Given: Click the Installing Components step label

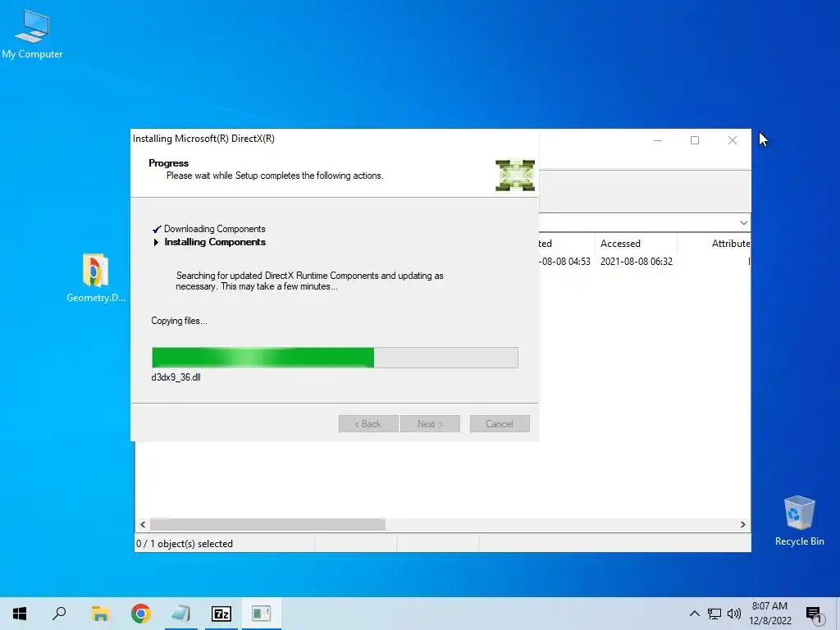Looking at the screenshot, I should [x=215, y=242].
